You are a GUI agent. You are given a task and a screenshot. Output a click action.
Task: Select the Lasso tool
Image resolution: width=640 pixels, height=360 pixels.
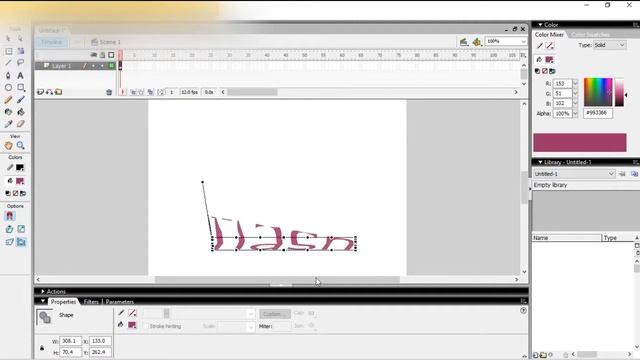20,63
